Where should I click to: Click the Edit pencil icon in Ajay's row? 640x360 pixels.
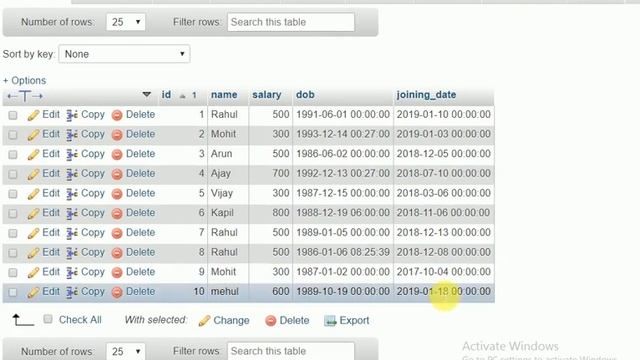tap(33, 174)
